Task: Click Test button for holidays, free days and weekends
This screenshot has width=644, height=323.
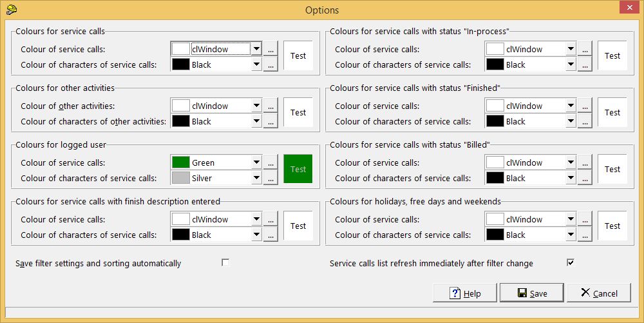Action: pyautogui.click(x=612, y=226)
